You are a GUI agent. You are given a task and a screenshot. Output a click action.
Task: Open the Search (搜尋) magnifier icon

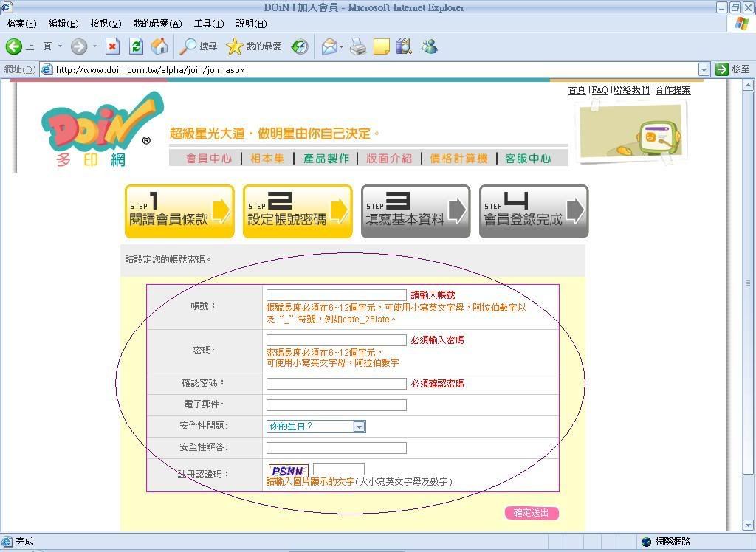pos(189,46)
